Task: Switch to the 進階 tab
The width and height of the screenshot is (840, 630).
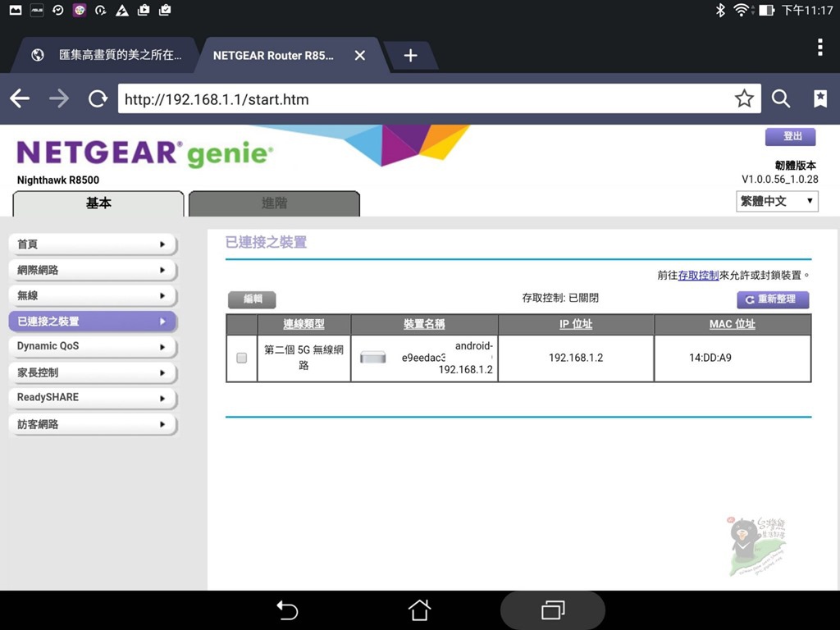Action: [274, 203]
